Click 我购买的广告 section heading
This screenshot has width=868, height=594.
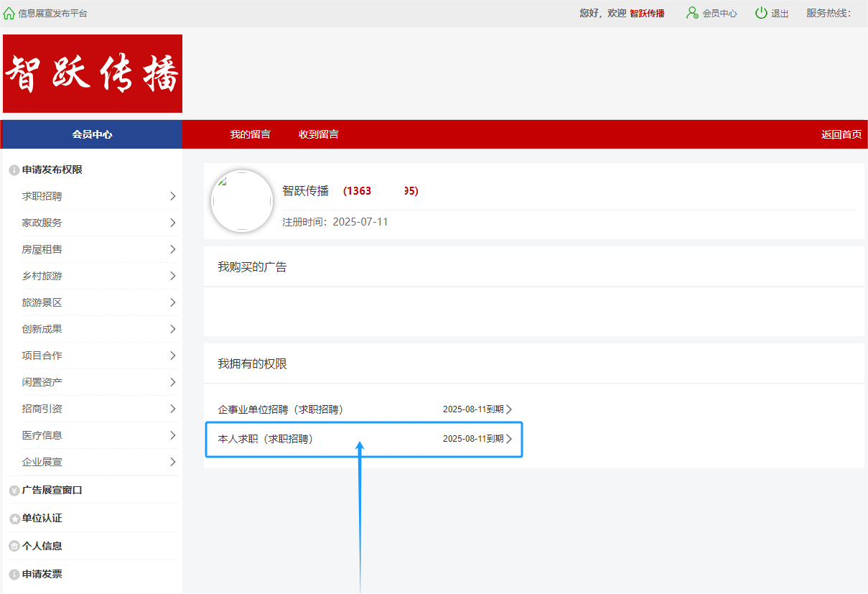[x=252, y=267]
